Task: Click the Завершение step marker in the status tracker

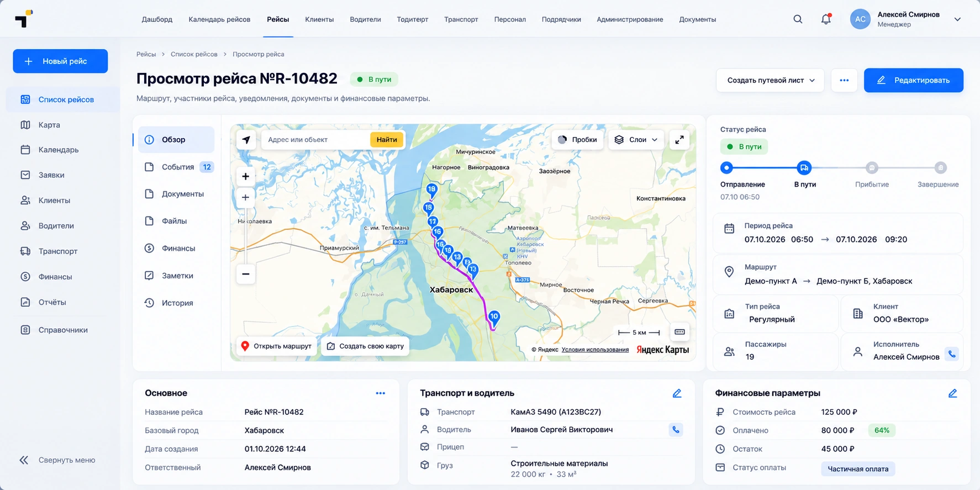Action: point(940,167)
